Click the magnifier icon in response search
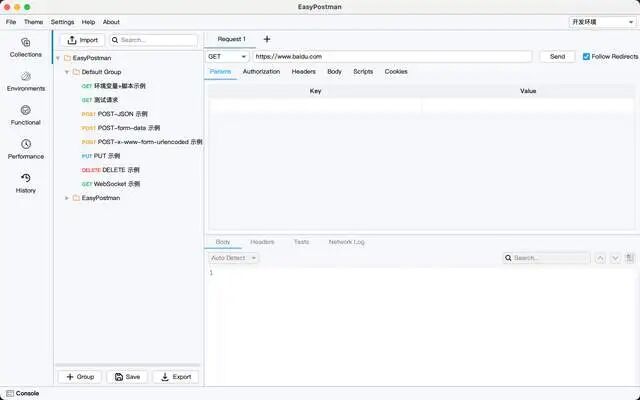 click(x=508, y=258)
